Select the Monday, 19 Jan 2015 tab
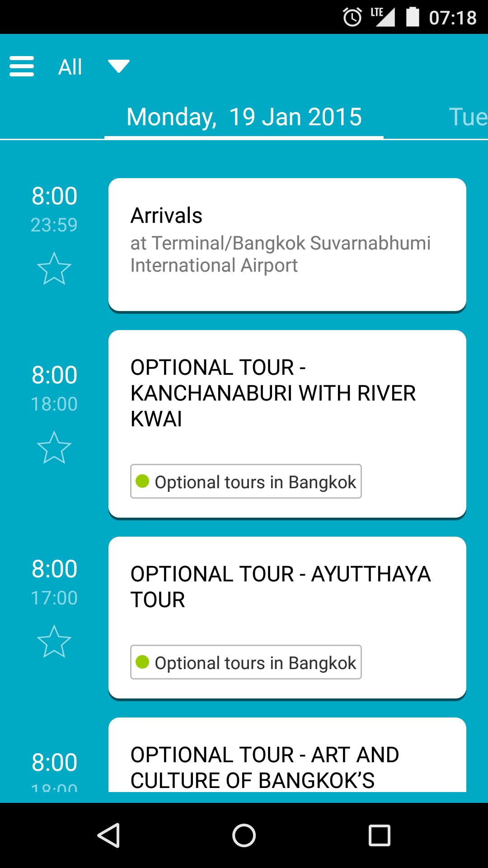The image size is (488, 868). pos(244,117)
